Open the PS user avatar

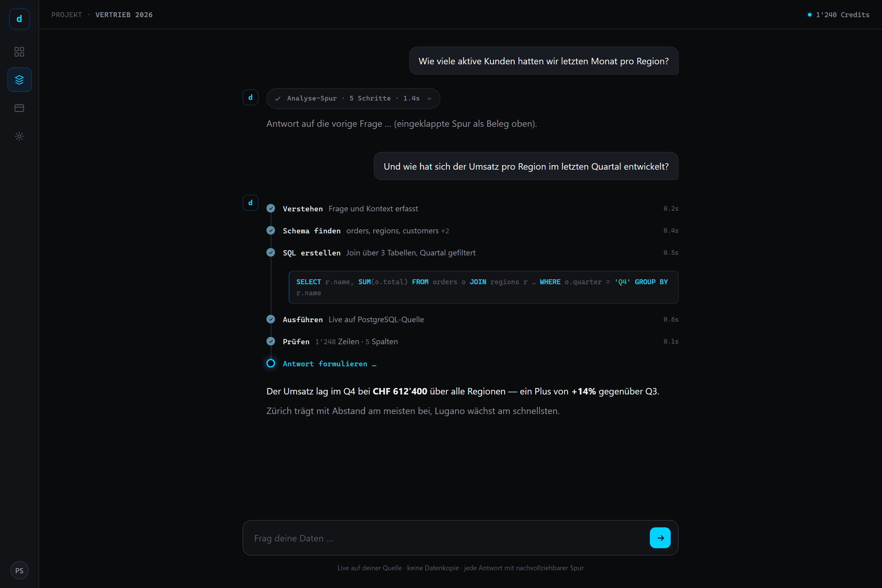coord(19,570)
